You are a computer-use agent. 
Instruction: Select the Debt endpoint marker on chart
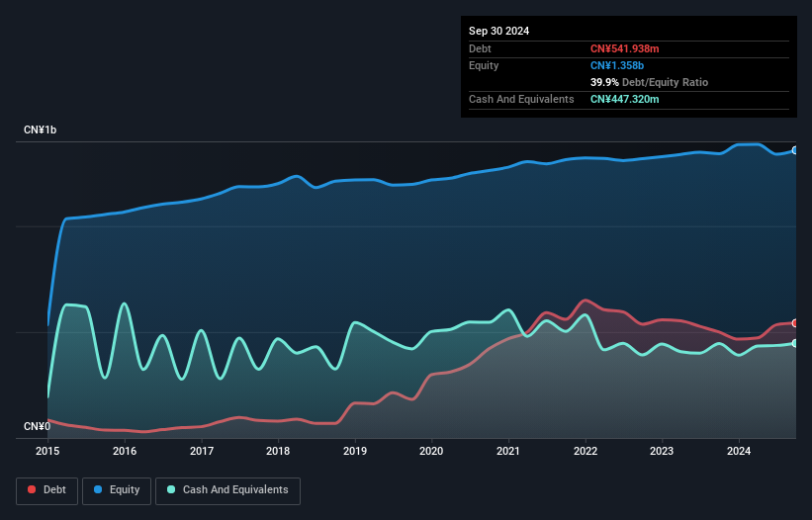(795, 323)
